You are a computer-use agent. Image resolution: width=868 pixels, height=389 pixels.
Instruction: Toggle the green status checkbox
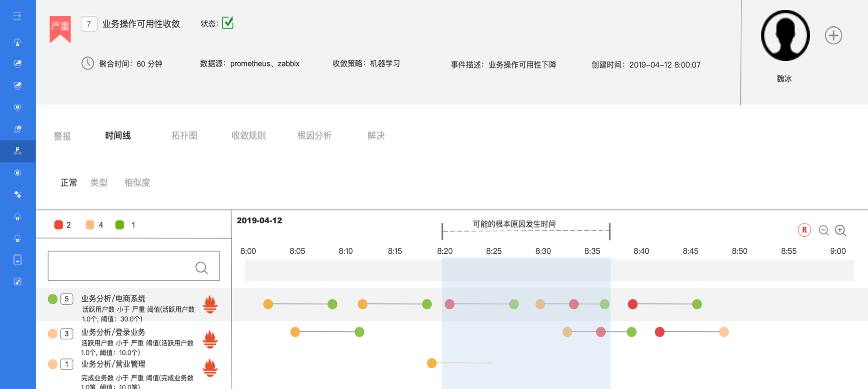click(228, 23)
